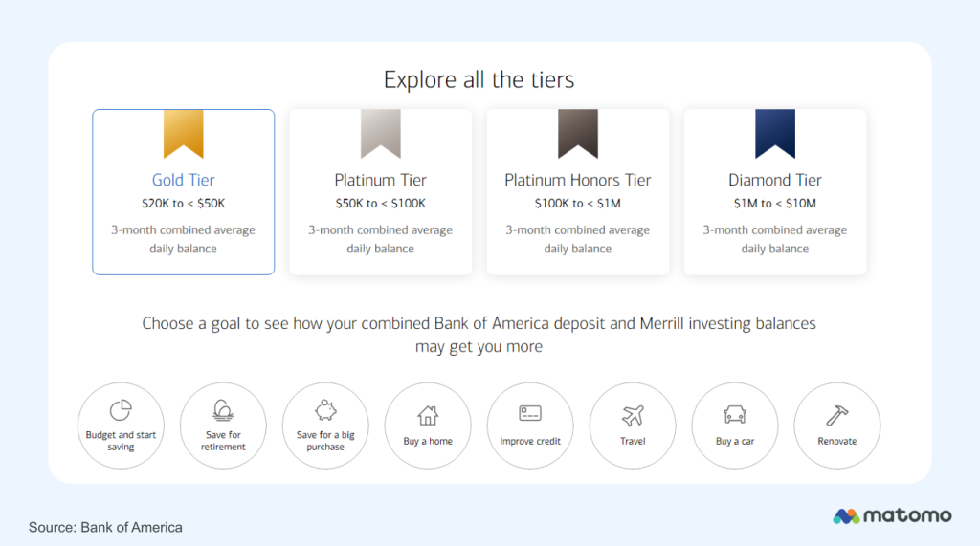Click the car icon
The width and height of the screenshot is (980, 546).
(735, 415)
